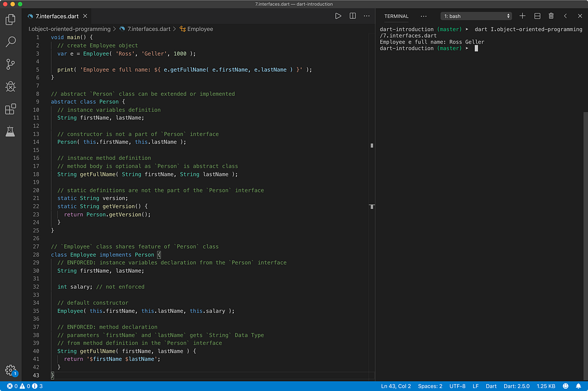Open the editor More Actions menu
The height and width of the screenshot is (391, 588).
tap(366, 16)
